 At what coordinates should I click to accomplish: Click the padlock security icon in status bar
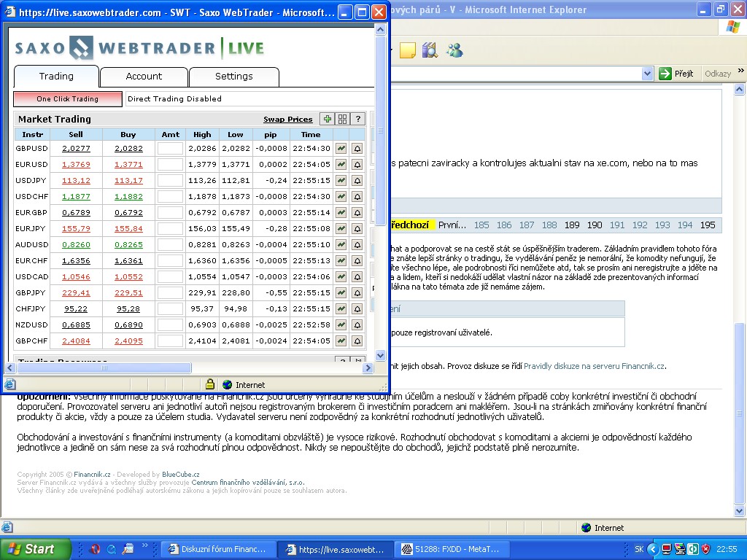(209, 384)
